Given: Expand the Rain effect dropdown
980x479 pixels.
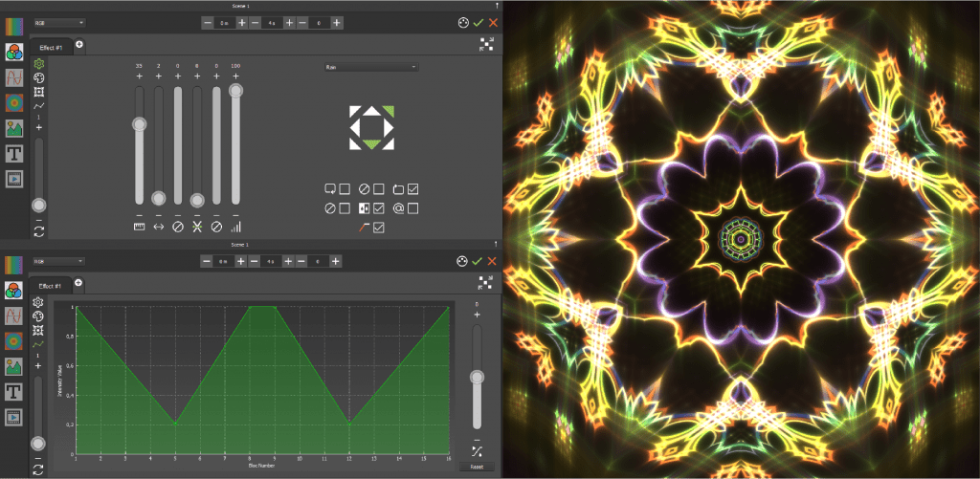Looking at the screenshot, I should pyautogui.click(x=371, y=67).
